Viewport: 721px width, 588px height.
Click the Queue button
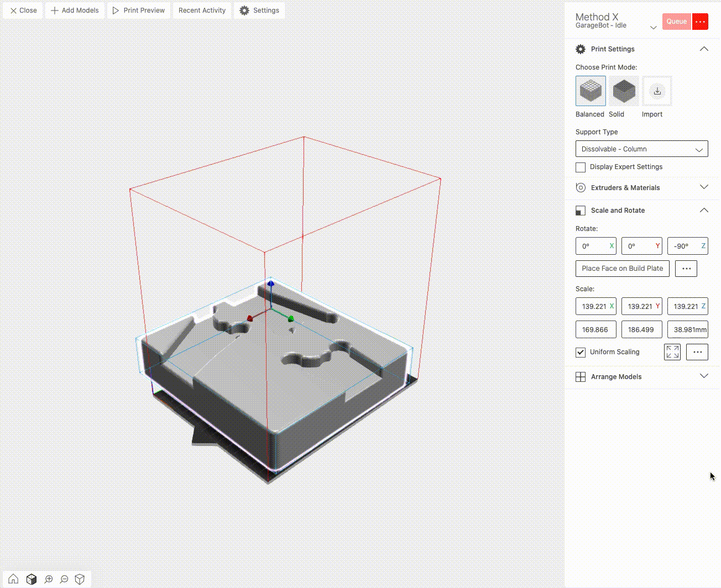point(677,22)
